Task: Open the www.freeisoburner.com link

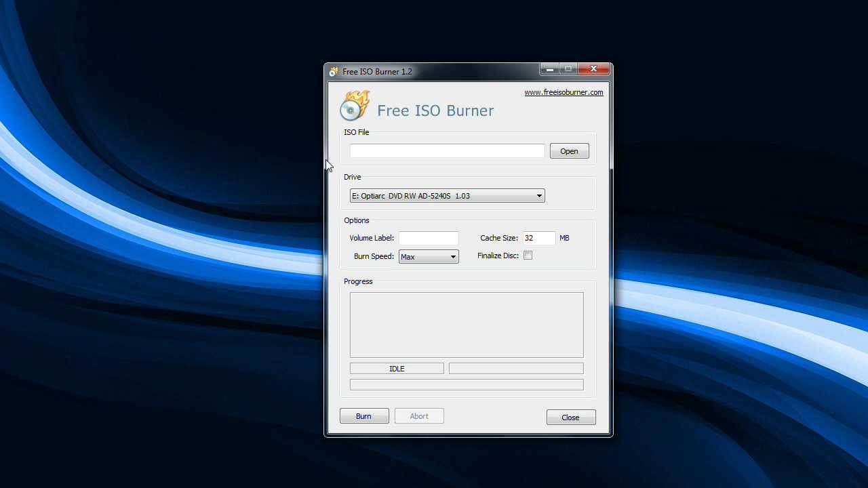Action: pos(564,93)
